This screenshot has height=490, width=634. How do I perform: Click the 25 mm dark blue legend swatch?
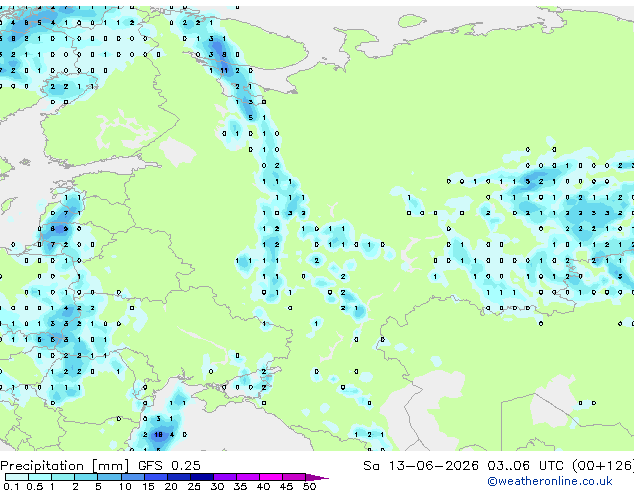tap(201, 477)
